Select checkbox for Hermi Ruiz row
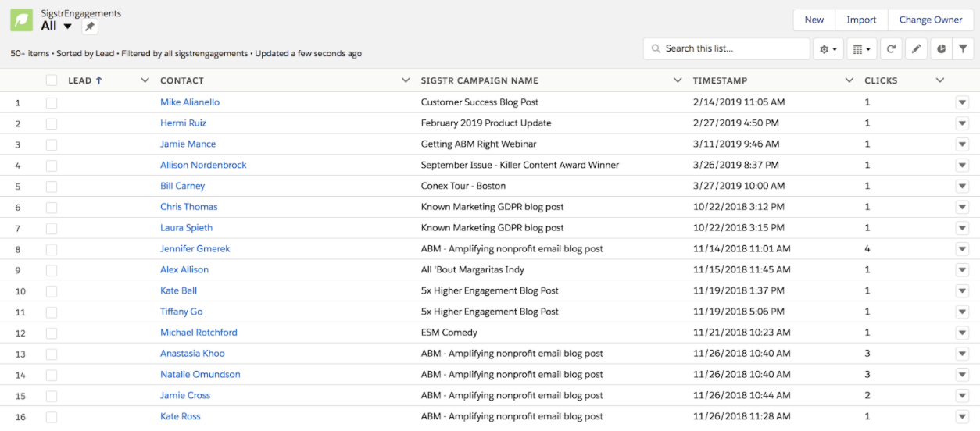Image resolution: width=980 pixels, height=431 pixels. click(x=52, y=123)
